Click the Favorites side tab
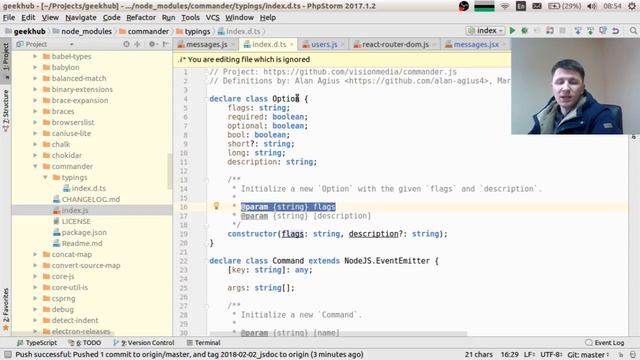640x360 pixels. coord(6,309)
